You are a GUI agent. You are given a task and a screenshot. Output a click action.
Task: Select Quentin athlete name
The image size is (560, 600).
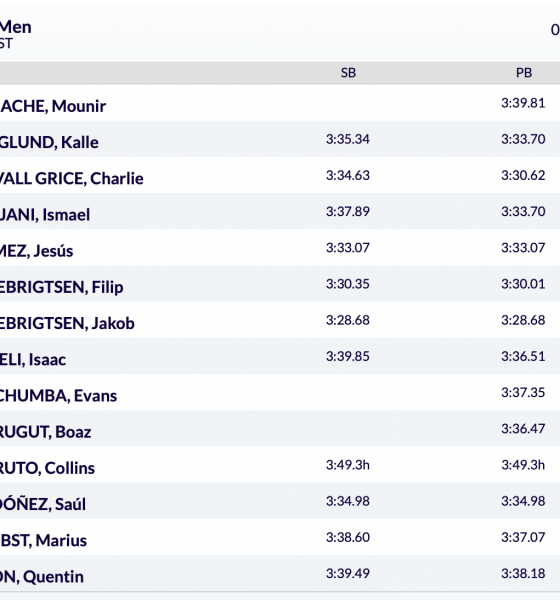(42, 577)
